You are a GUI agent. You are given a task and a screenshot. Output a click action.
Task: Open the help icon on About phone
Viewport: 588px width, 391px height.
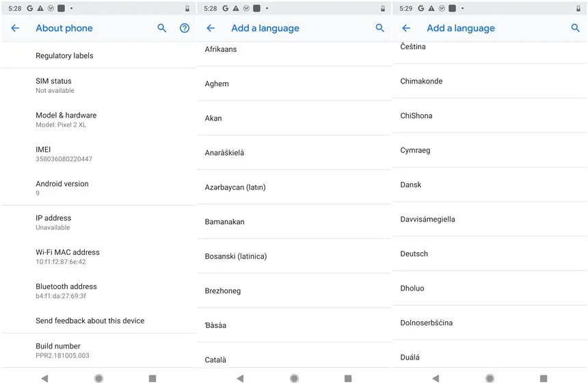point(185,28)
